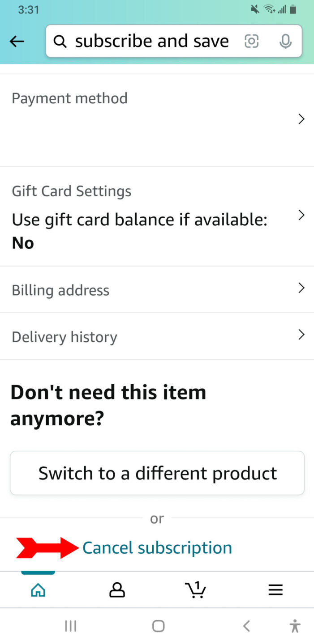Open the shopping cart
314x644 pixels.
tap(196, 590)
